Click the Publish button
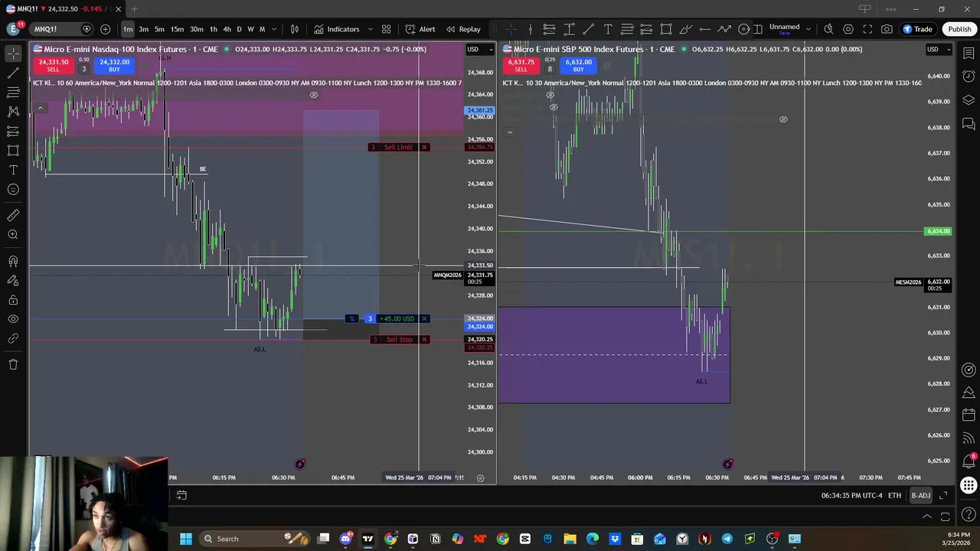The height and width of the screenshot is (551, 980). pos(959,29)
